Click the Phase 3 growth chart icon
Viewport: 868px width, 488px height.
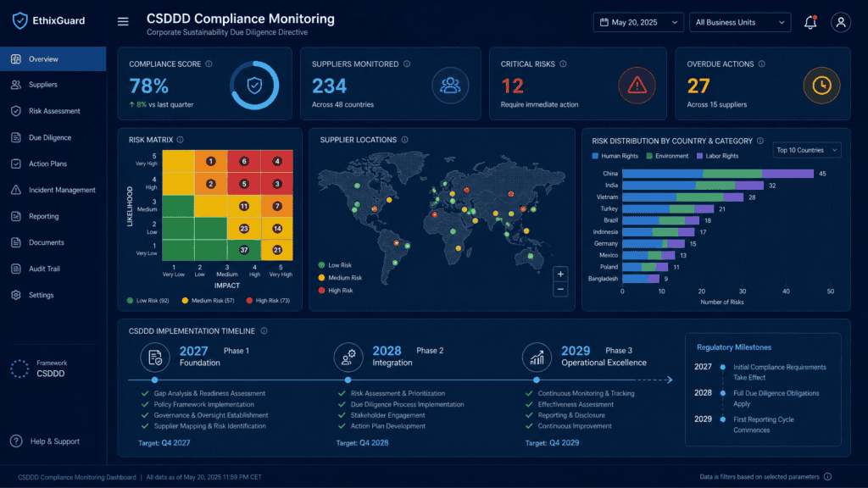(x=537, y=358)
